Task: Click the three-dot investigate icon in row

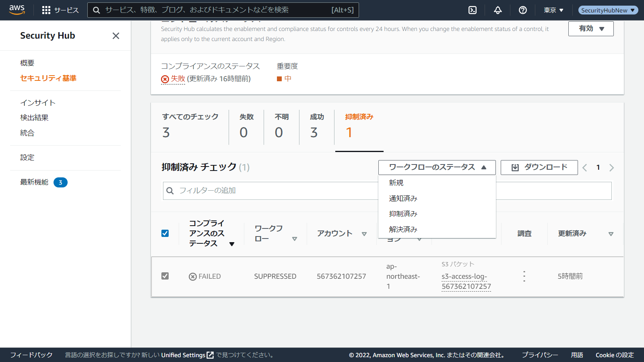Action: (524, 276)
